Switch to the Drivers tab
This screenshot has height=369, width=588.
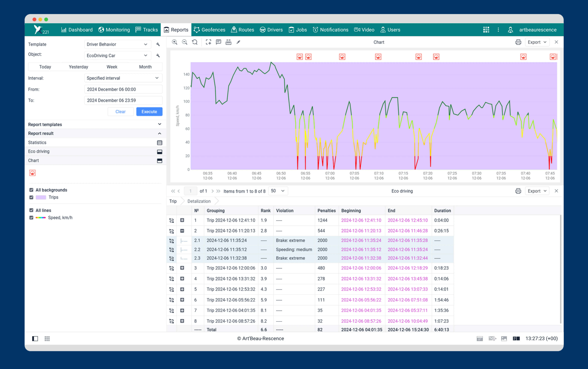pos(271,30)
